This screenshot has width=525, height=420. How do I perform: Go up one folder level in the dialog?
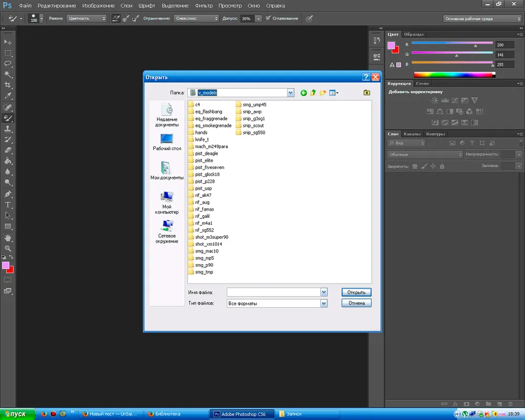pyautogui.click(x=313, y=93)
